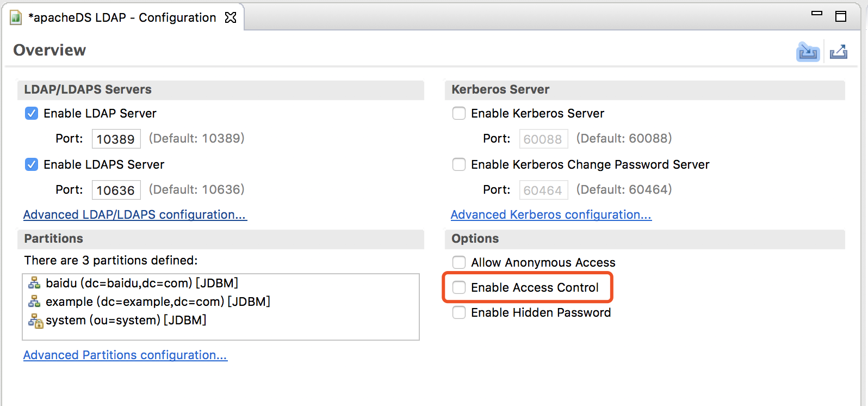
Task: Click the LDAP port 10389 field
Action: click(x=116, y=138)
